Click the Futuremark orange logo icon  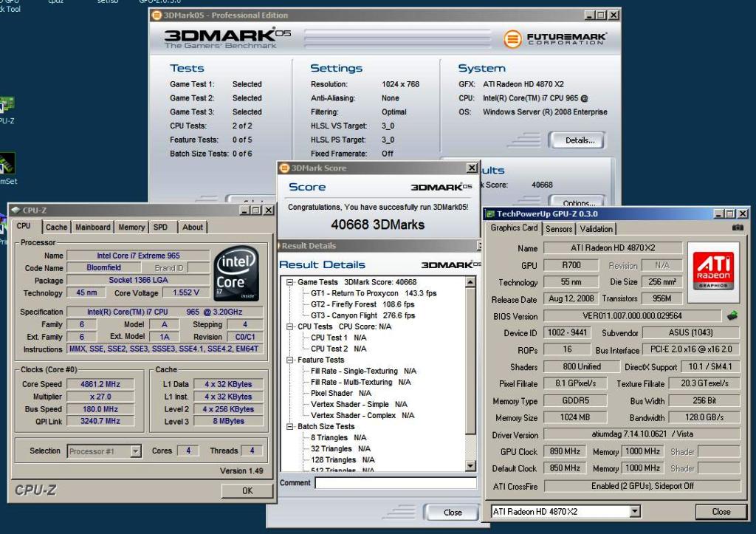click(x=512, y=39)
